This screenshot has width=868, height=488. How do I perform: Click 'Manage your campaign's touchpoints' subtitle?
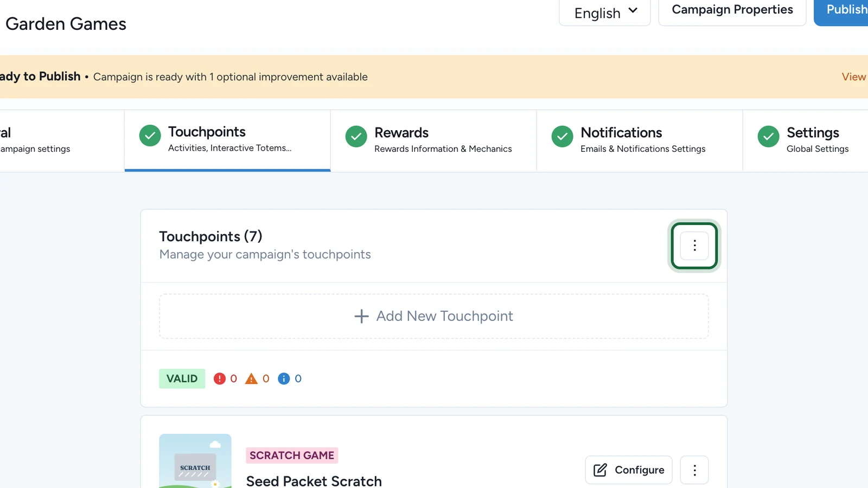click(x=265, y=254)
